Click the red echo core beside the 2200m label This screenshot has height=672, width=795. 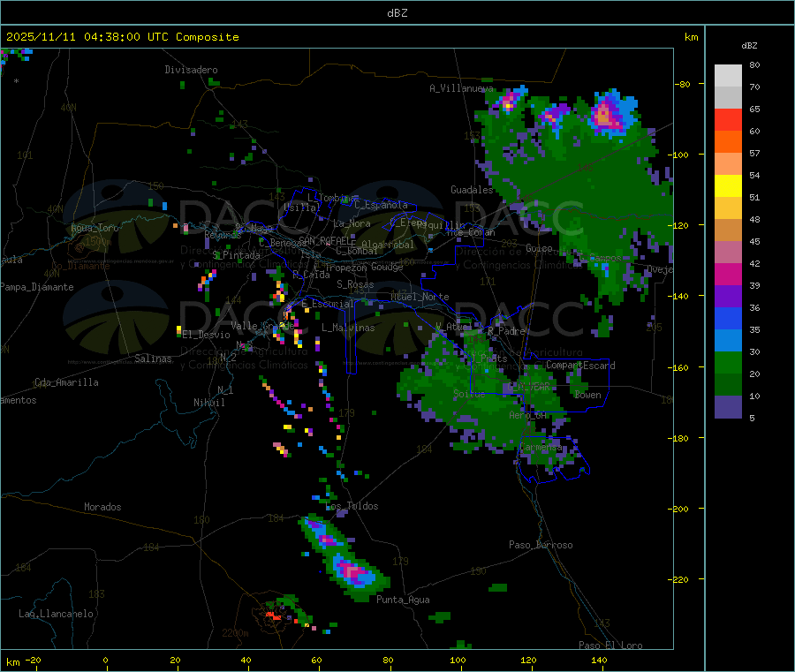click(x=274, y=615)
